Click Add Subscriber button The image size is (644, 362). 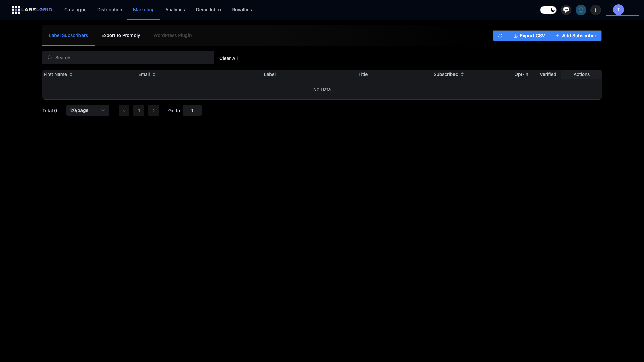tap(576, 36)
